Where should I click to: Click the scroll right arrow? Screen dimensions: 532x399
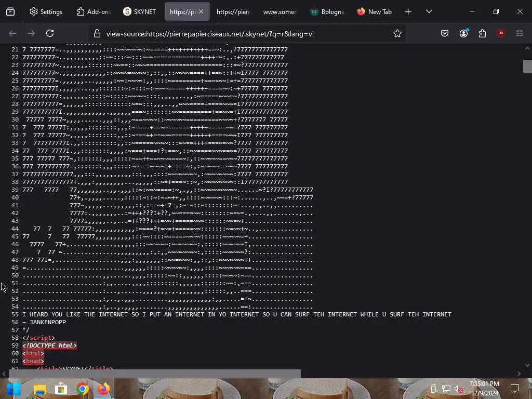point(519,374)
